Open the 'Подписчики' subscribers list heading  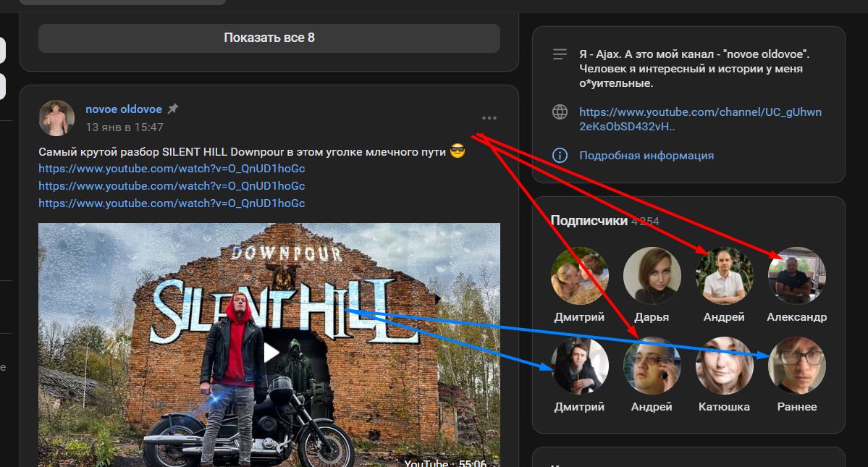pos(589,221)
